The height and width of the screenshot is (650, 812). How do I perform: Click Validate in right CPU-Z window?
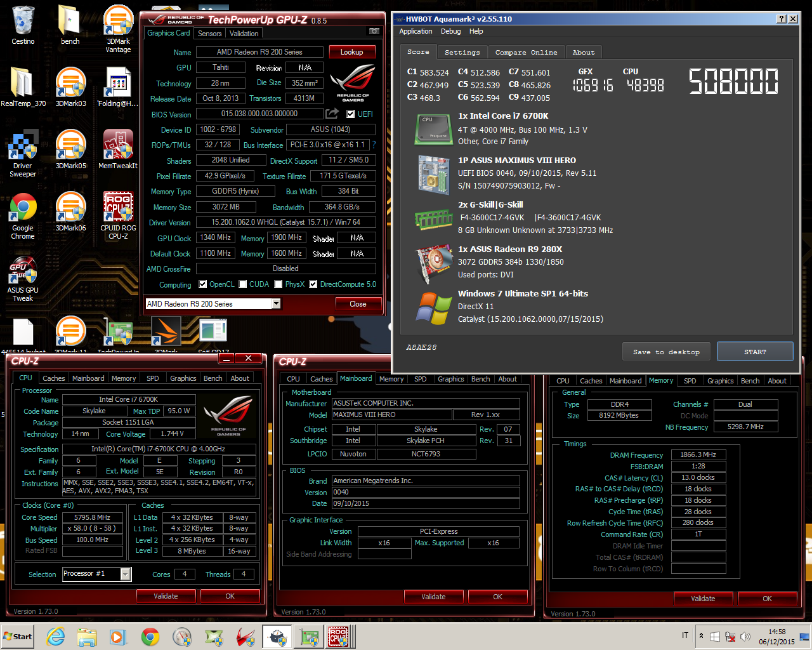(703, 599)
